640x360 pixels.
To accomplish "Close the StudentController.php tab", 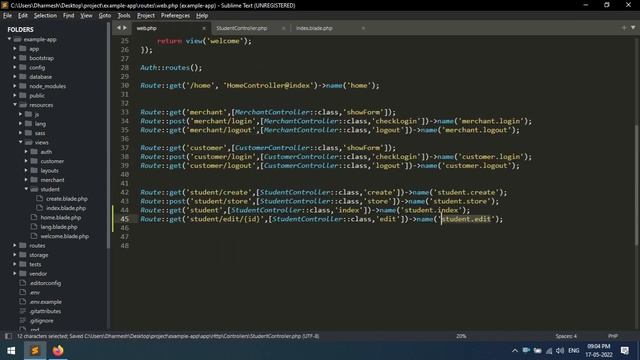I will click(283, 28).
